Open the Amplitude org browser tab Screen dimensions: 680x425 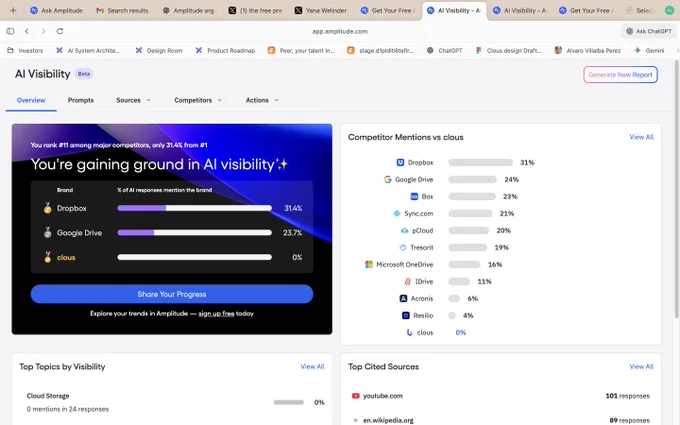pos(188,10)
